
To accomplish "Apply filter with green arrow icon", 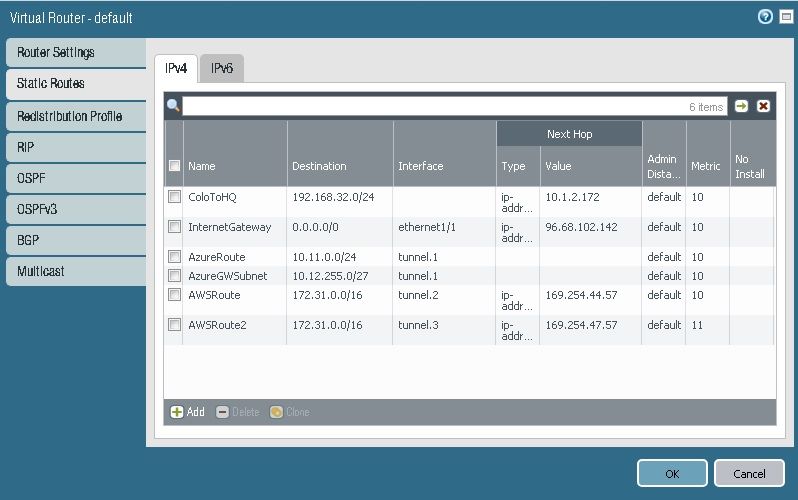I will click(742, 106).
